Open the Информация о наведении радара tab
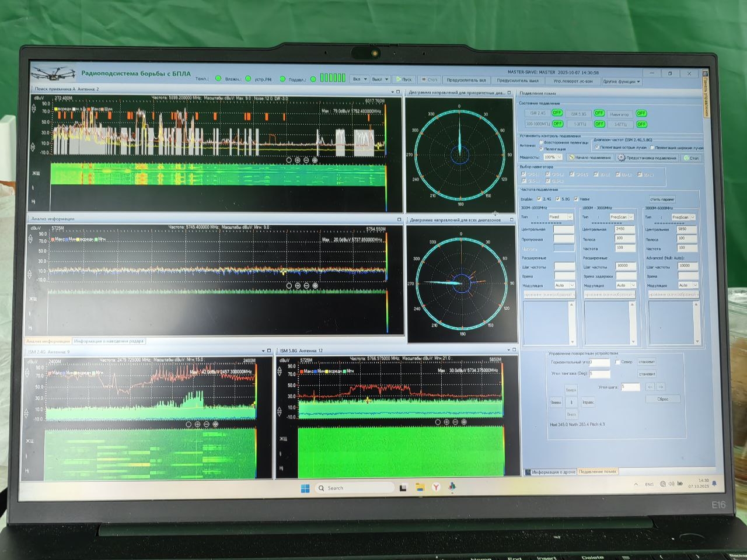Image resolution: width=747 pixels, height=560 pixels. [109, 341]
